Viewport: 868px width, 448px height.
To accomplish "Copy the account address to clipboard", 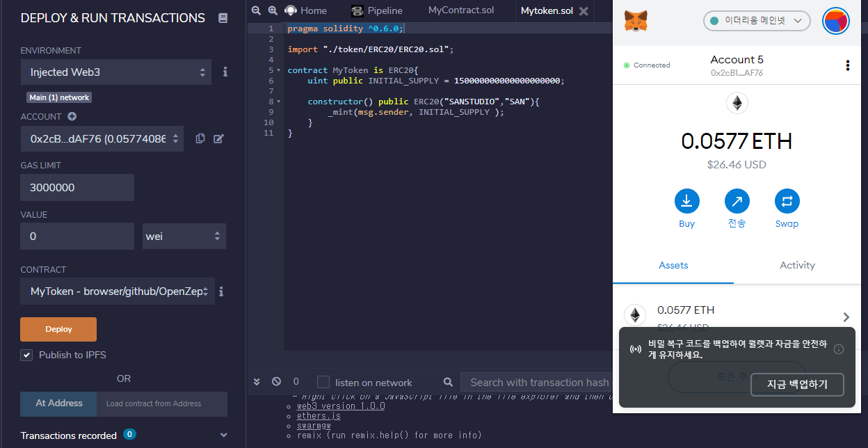I will pyautogui.click(x=200, y=138).
